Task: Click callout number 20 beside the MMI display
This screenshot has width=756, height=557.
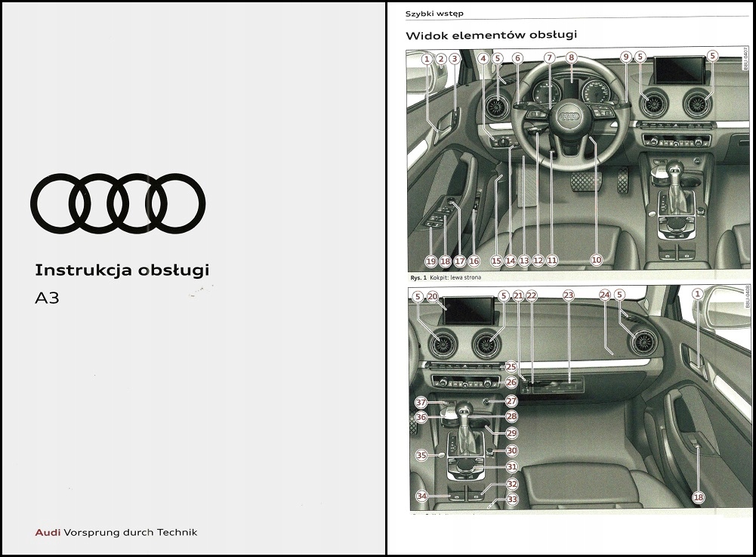Action: 433,296
